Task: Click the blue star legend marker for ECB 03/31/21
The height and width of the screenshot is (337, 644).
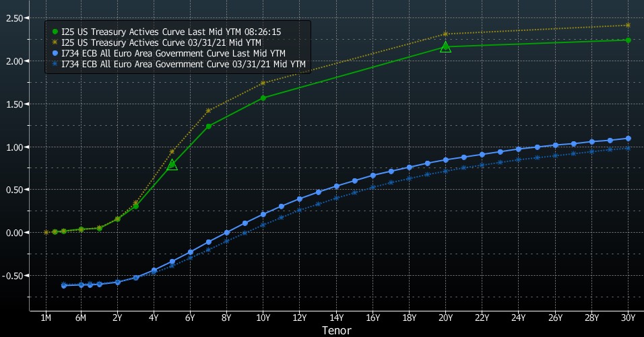Action: 55,64
